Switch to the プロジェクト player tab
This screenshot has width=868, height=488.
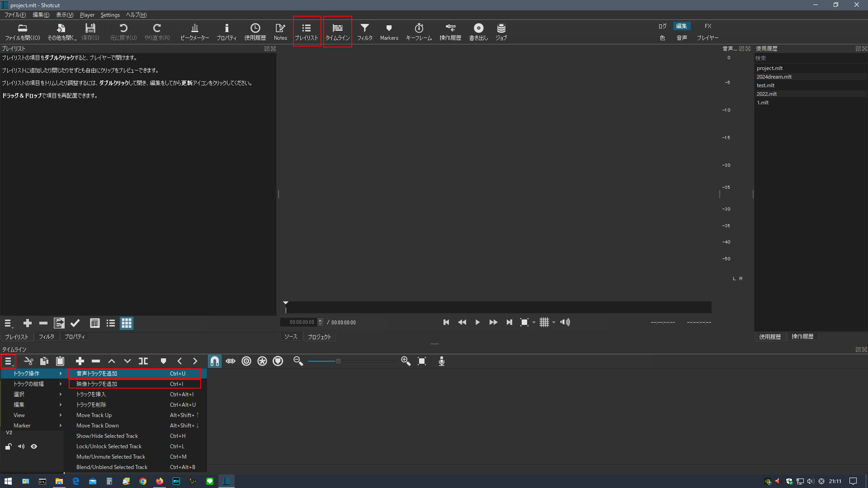click(x=319, y=337)
